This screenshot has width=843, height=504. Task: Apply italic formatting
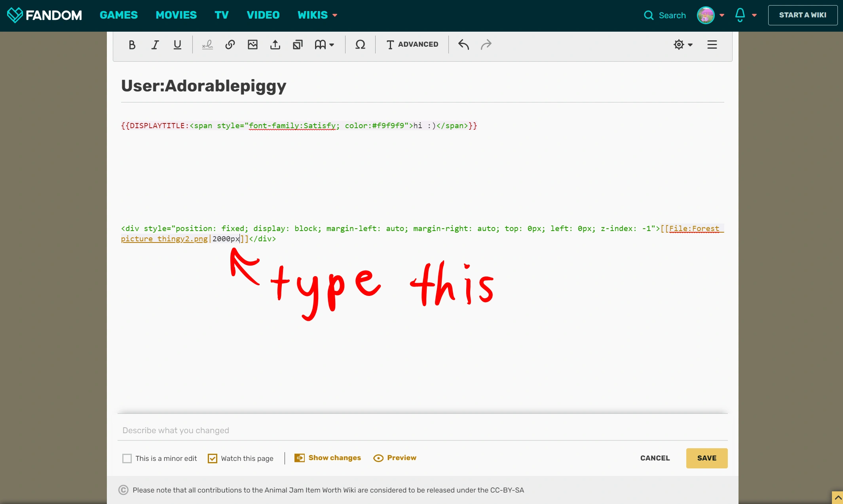tap(155, 45)
